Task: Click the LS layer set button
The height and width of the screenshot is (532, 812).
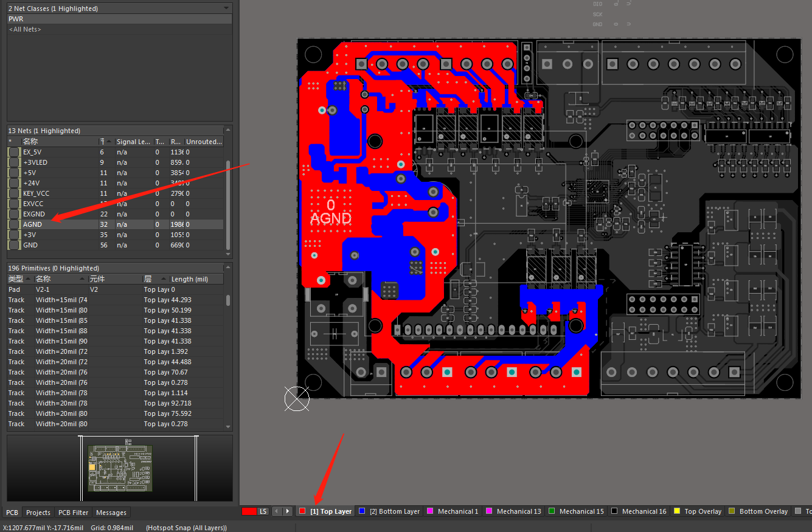Action: coord(263,511)
